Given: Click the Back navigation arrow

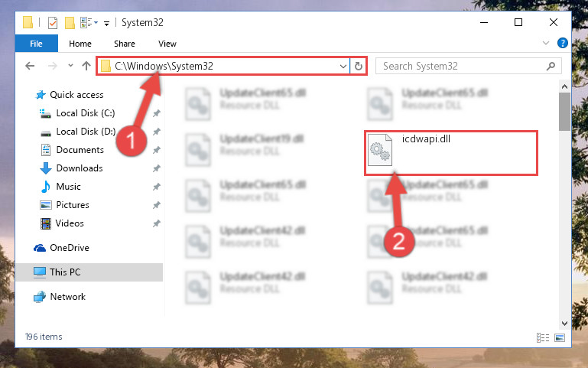Looking at the screenshot, I should 30,67.
